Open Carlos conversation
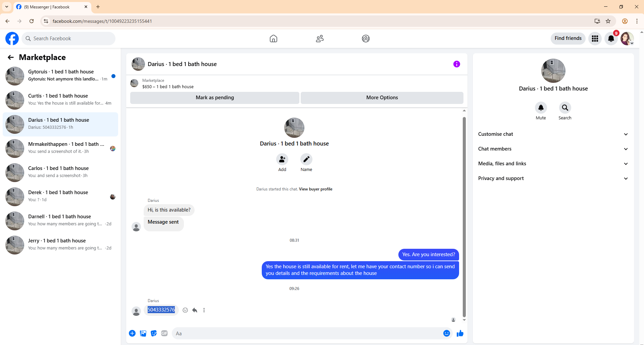The height and width of the screenshot is (345, 644). (x=60, y=172)
